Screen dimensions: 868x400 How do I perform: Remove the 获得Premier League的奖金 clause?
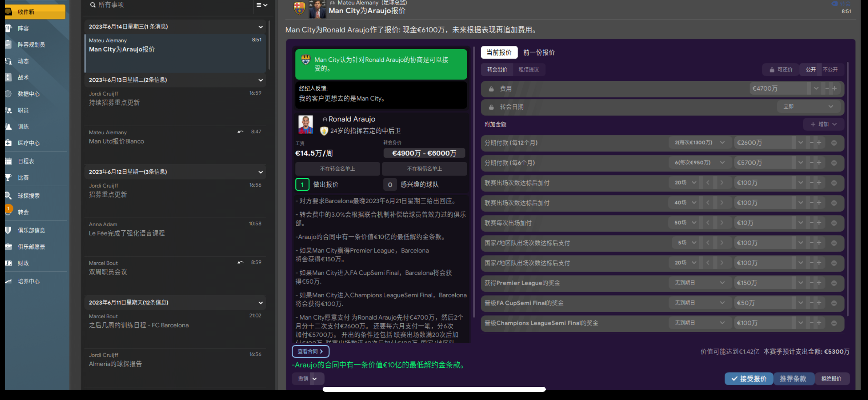click(834, 283)
